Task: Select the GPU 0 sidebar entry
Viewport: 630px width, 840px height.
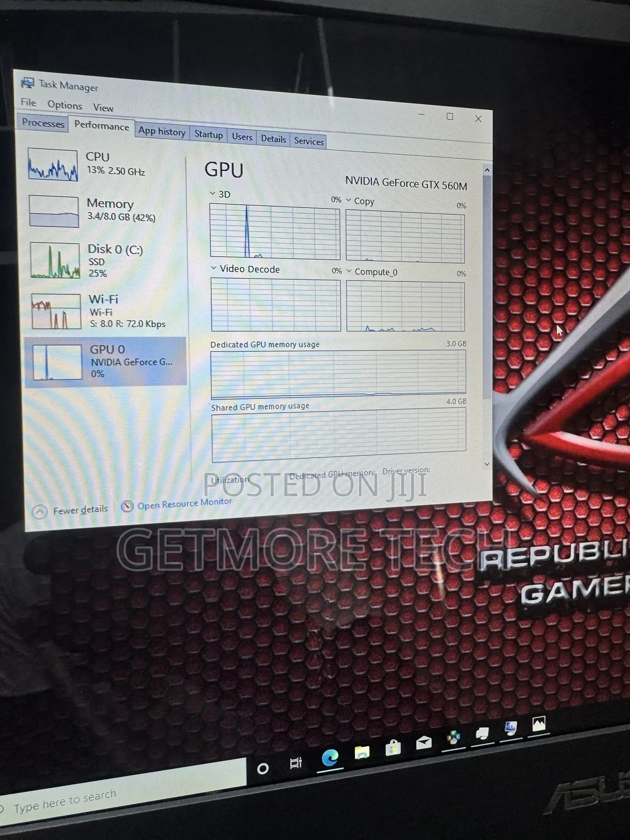Action: coord(105,361)
